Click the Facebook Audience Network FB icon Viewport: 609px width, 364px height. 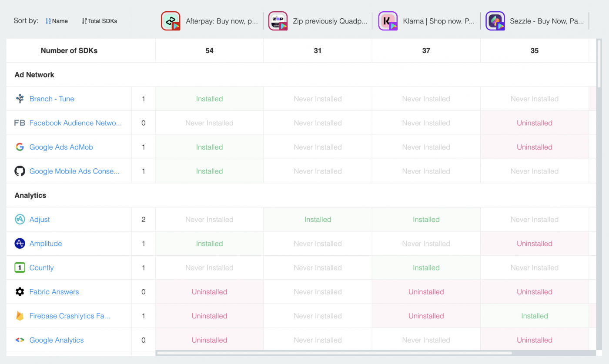tap(20, 123)
